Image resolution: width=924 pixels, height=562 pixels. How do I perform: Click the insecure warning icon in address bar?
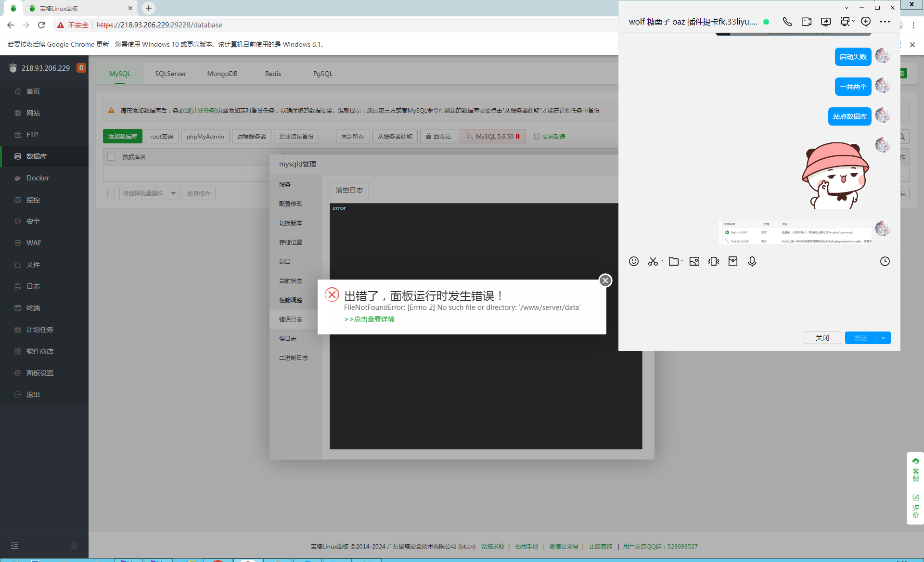click(x=61, y=25)
